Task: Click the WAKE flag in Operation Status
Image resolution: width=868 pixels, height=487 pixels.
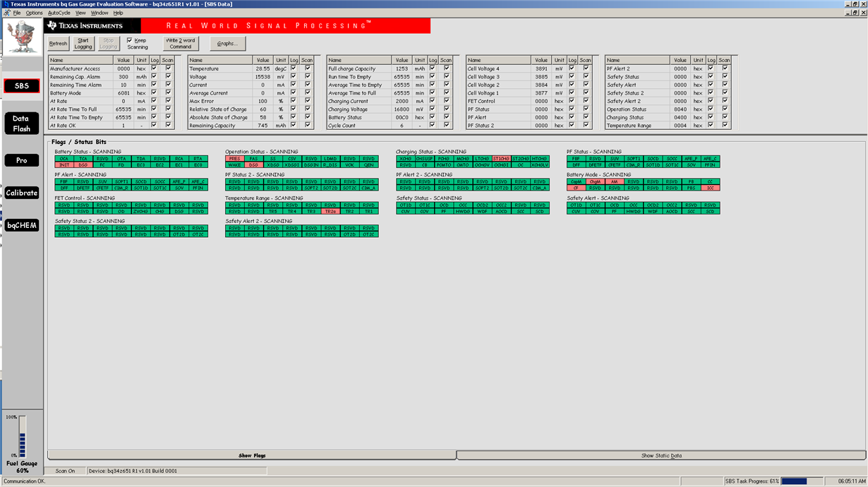Action: [x=235, y=164]
